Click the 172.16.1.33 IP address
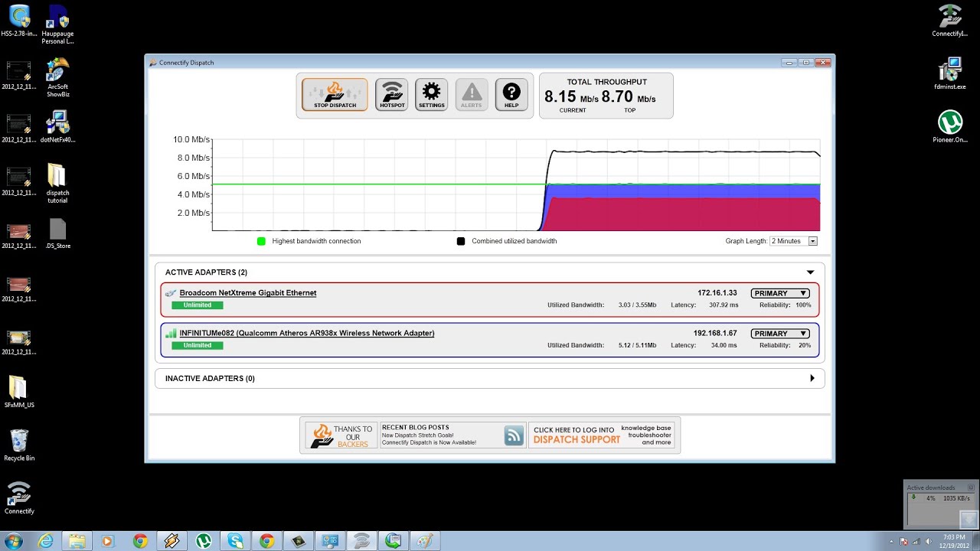The height and width of the screenshot is (551, 980). pos(717,293)
